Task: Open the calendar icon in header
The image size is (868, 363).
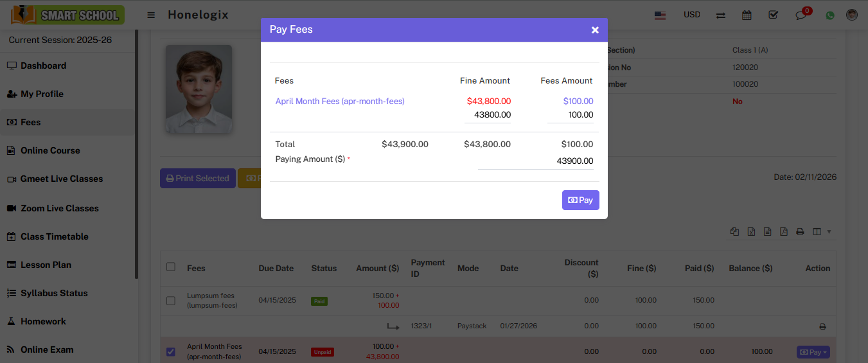Action: pos(747,15)
